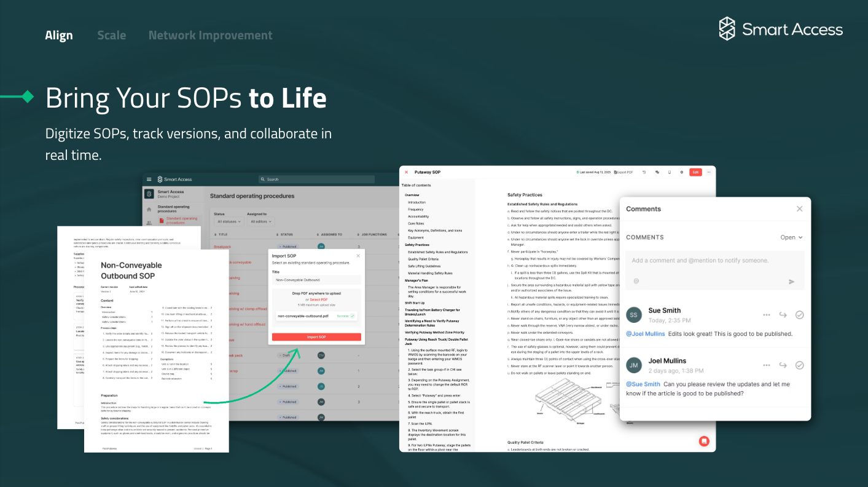This screenshot has height=487, width=868.
Task: Open the Putaway SOP settings gear
Action: [682, 172]
